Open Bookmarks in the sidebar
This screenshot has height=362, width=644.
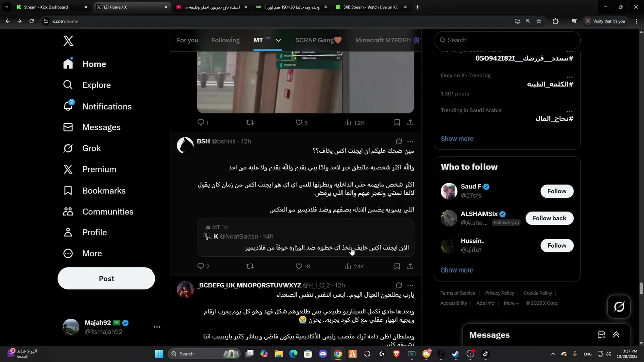click(94, 191)
